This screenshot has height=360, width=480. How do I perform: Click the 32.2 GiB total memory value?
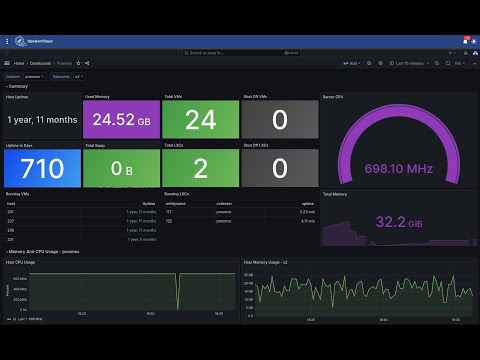[399, 222]
